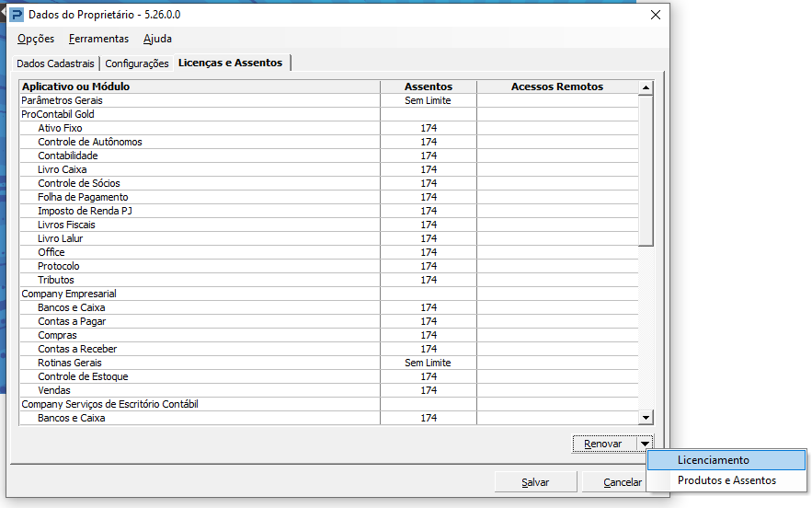Select the Controle de Sócios row
Viewport: 812px width, 508px height.
(329, 183)
